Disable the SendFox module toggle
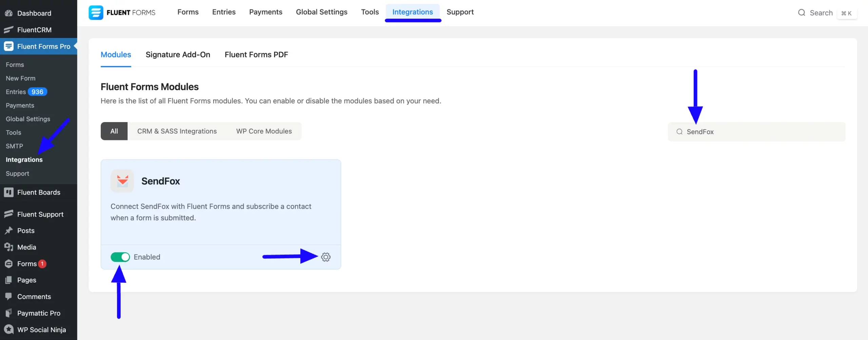The width and height of the screenshot is (868, 340). click(x=120, y=257)
